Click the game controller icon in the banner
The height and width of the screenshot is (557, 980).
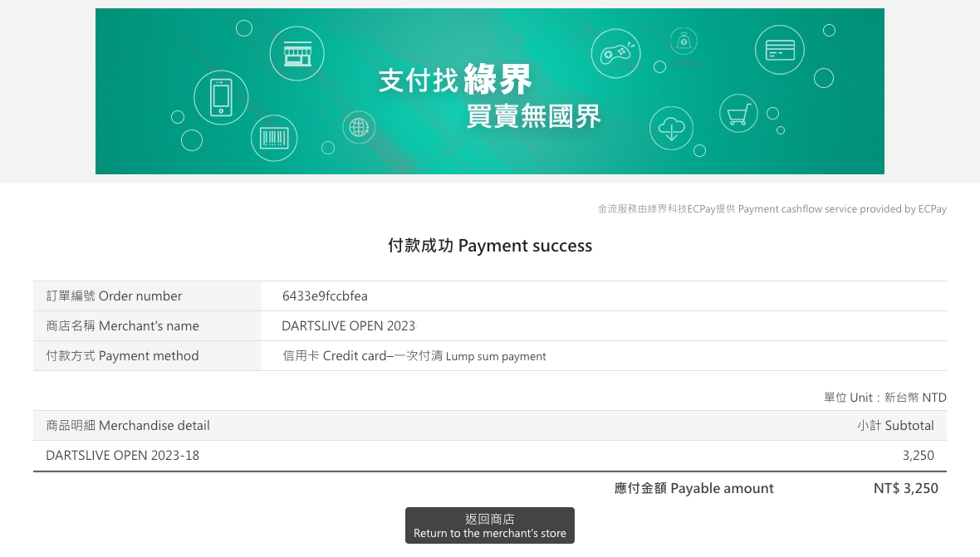(x=615, y=53)
